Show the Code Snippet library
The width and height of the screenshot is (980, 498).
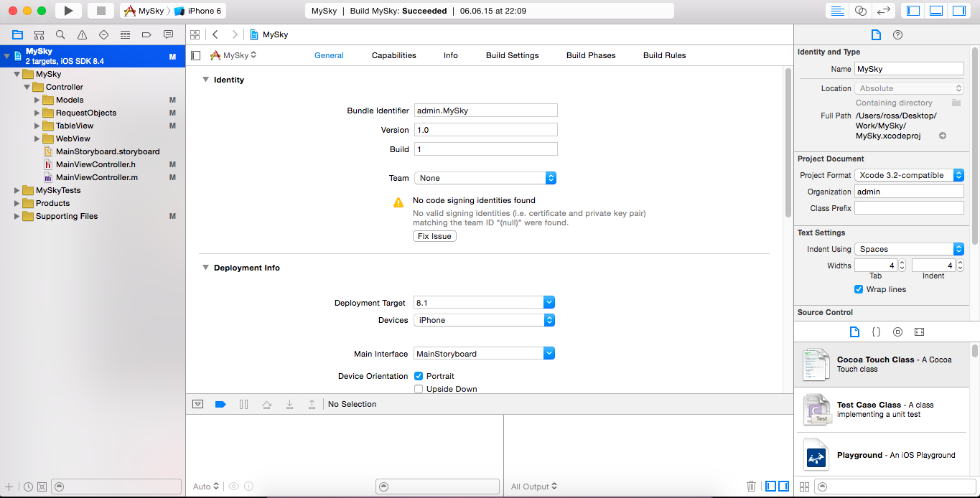pos(876,332)
